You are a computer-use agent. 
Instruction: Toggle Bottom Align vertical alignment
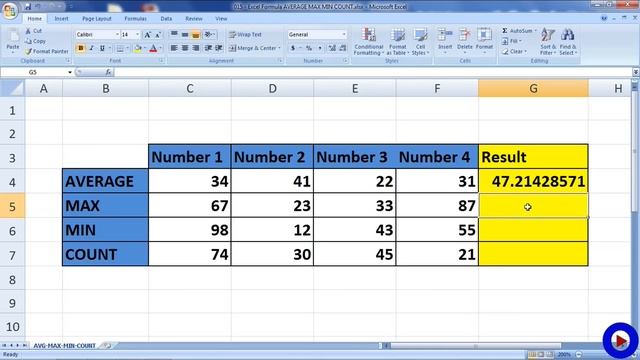coord(196,35)
